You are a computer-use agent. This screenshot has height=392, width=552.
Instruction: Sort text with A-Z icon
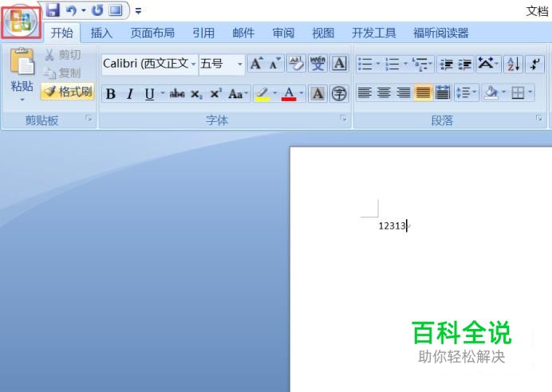[513, 64]
